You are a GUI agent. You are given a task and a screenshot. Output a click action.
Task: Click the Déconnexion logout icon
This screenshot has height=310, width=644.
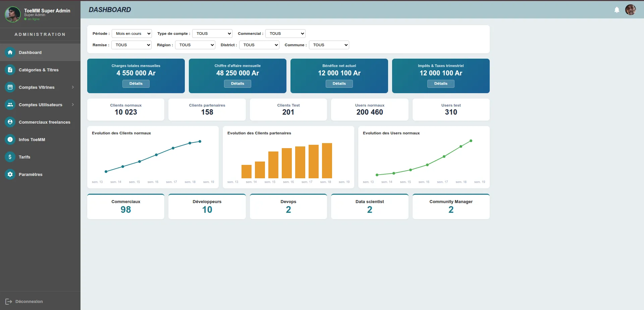point(9,302)
